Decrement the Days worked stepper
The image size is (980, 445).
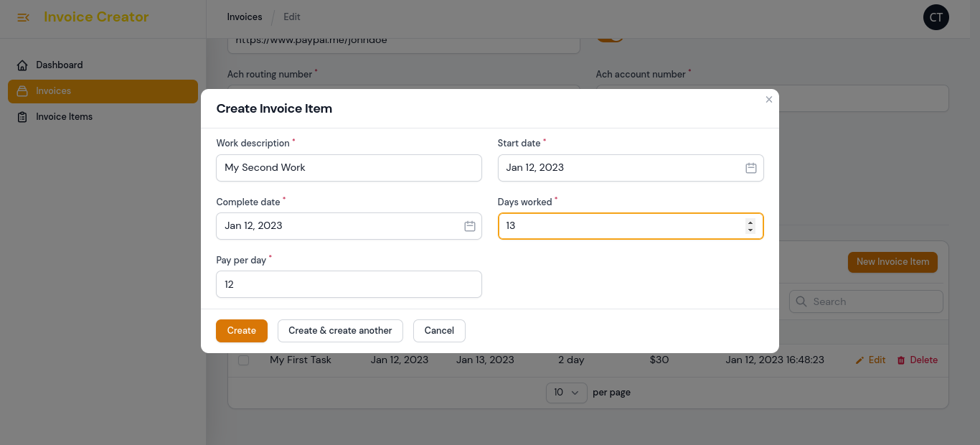[x=750, y=230]
